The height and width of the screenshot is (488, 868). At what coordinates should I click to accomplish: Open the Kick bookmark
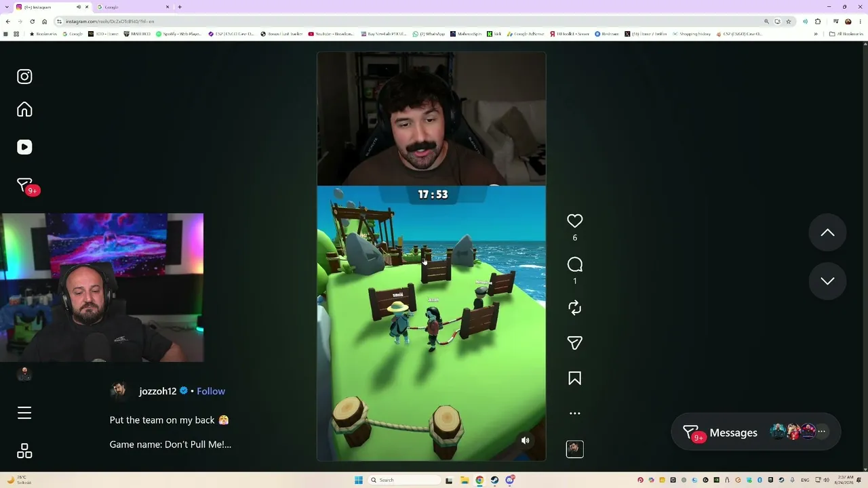click(x=494, y=34)
